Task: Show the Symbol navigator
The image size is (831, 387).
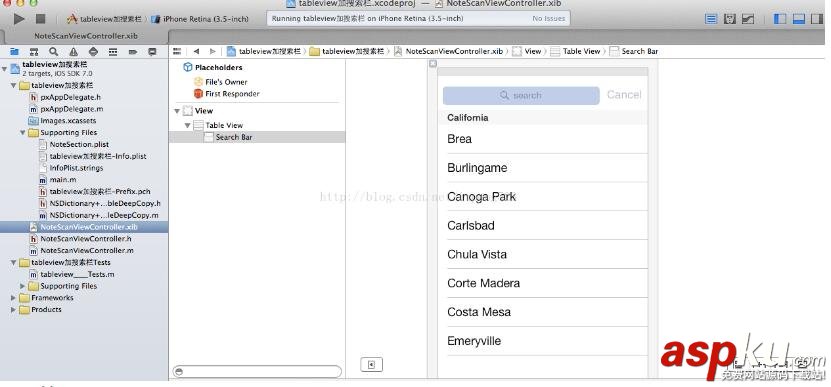Action: 34,51
